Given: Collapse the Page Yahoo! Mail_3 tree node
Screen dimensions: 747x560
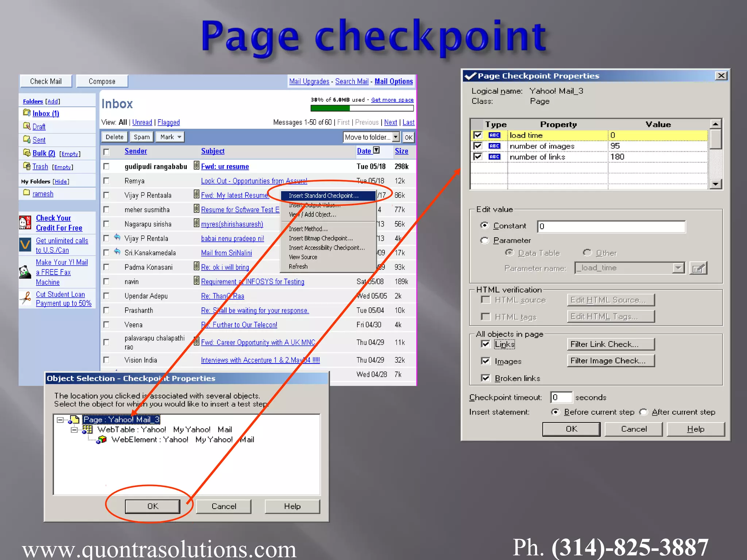Looking at the screenshot, I should (x=60, y=420).
